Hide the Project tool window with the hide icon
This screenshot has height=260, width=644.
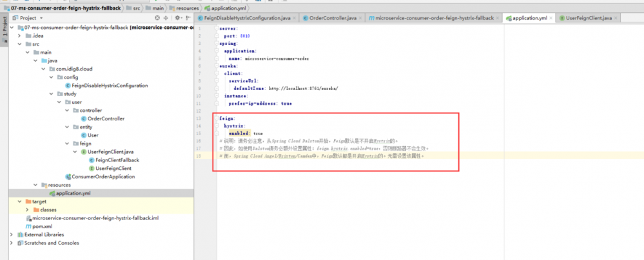188,18
